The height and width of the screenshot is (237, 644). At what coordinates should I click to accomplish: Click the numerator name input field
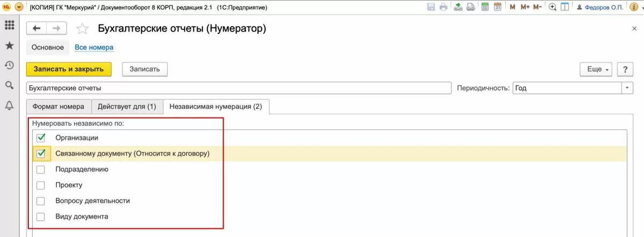(239, 88)
